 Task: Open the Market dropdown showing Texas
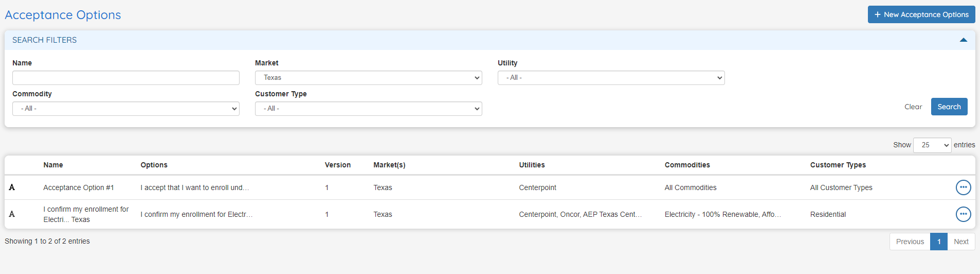369,78
